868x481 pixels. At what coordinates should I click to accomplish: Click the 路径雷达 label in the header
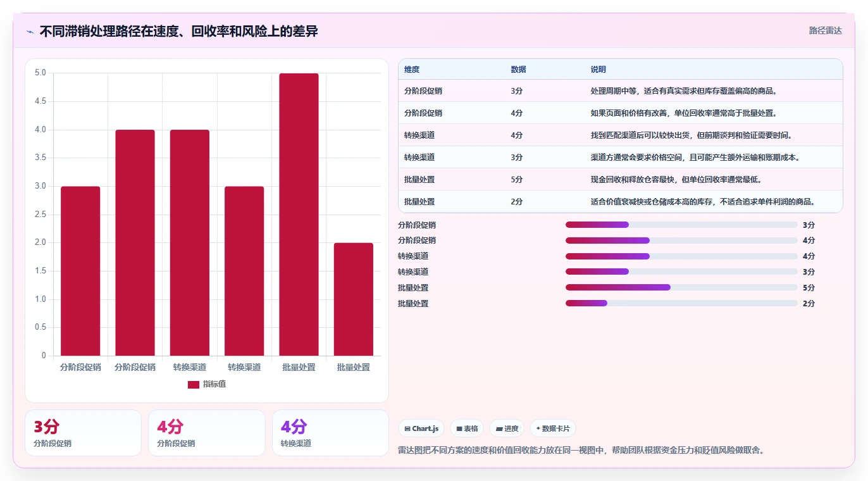tap(826, 30)
